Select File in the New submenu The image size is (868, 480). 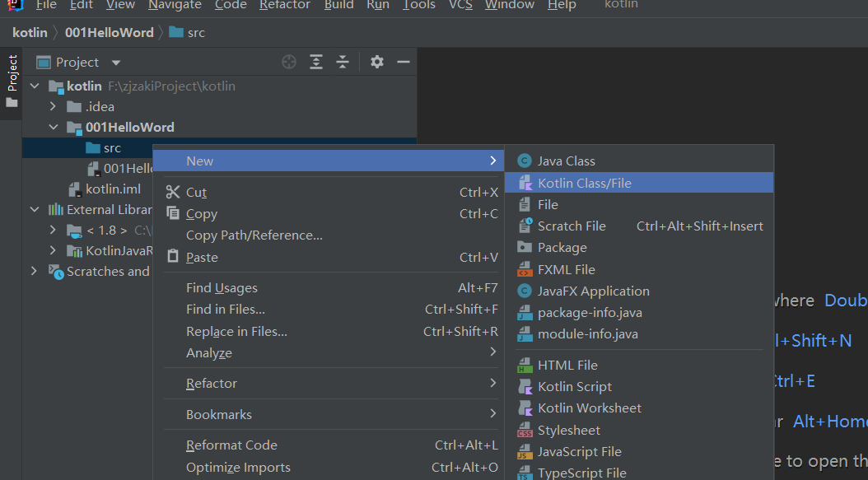(639, 204)
